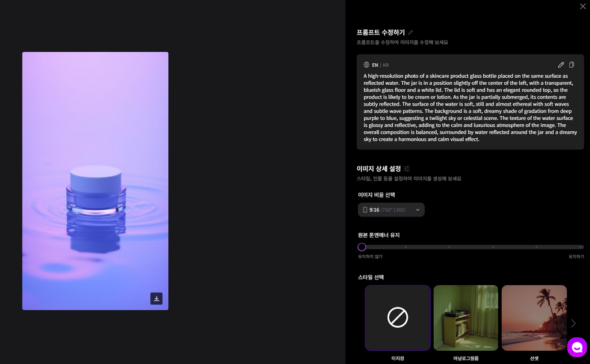Click the chevron arrow in ratio selector
This screenshot has height=364, width=590.
click(x=418, y=210)
